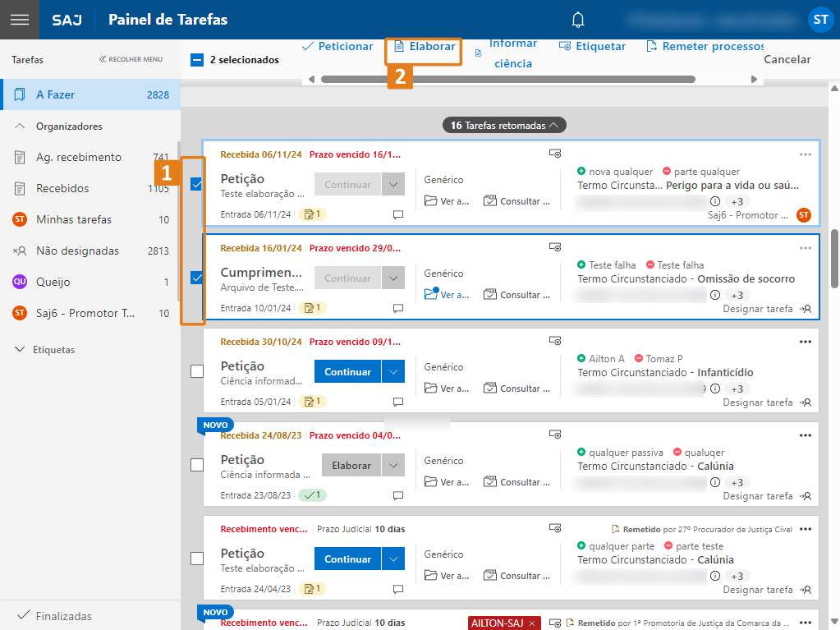Click the ST user avatar

pyautogui.click(x=819, y=21)
